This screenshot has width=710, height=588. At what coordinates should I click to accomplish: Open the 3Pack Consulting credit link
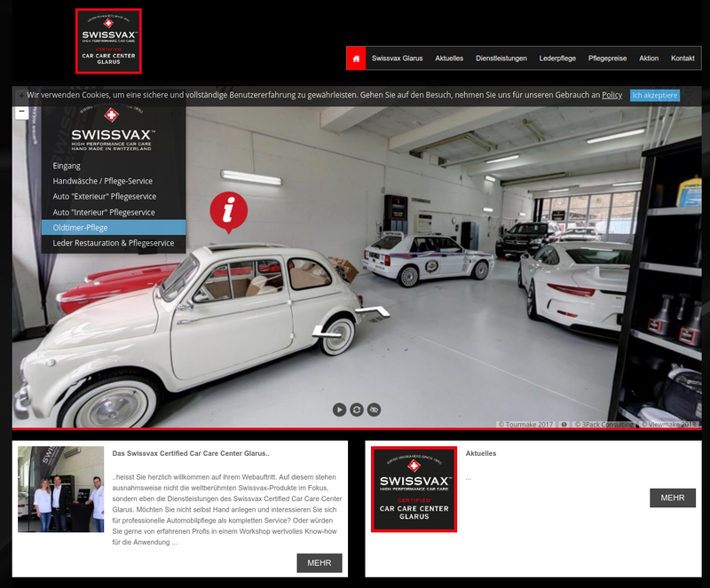click(x=603, y=425)
